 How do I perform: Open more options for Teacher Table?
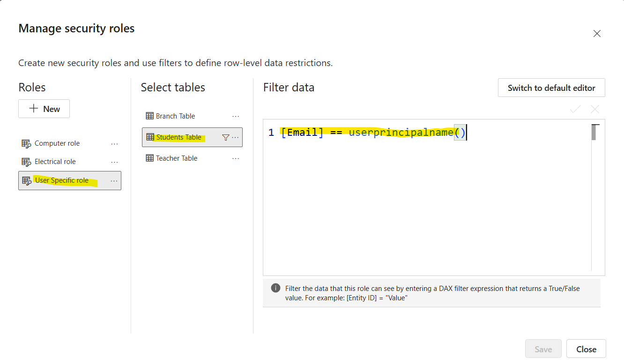pyautogui.click(x=236, y=158)
